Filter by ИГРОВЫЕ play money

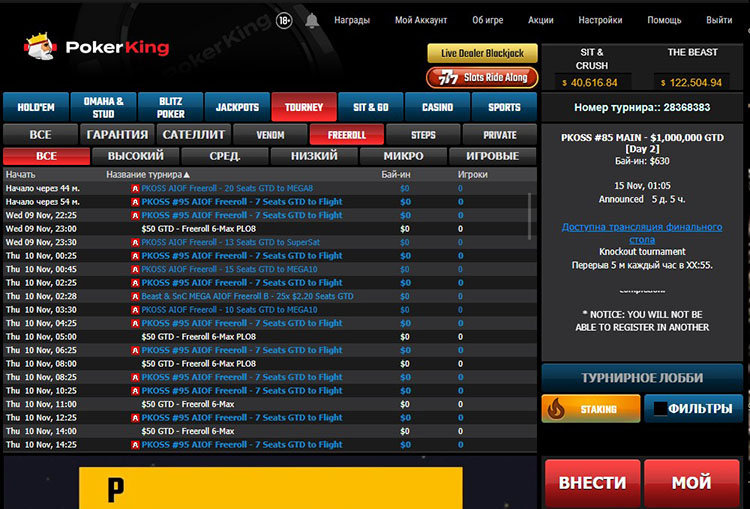pos(493,156)
